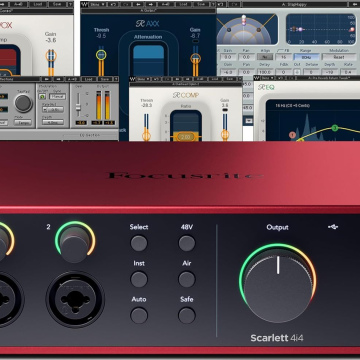Click the Thresh slider handle in RAXX
The width and height of the screenshot is (360, 360).
(101, 55)
